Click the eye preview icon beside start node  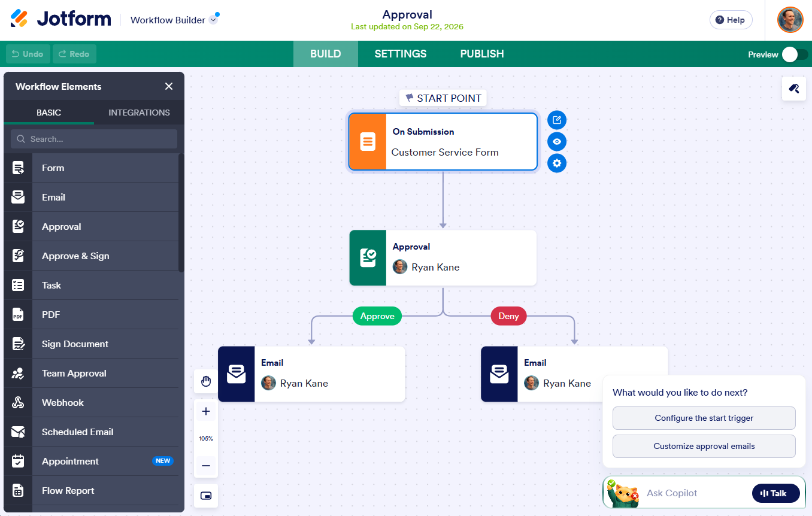point(557,142)
